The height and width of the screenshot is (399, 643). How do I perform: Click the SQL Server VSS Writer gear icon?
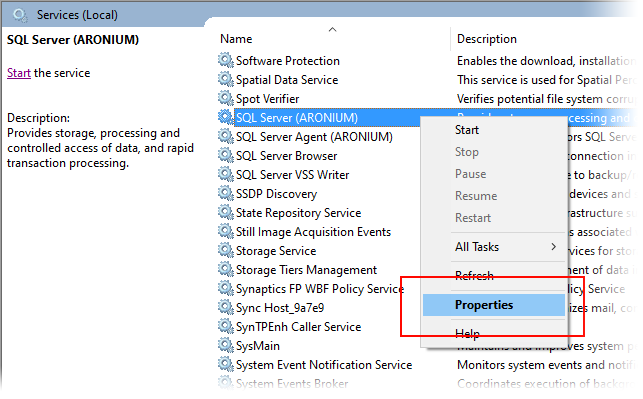[226, 174]
